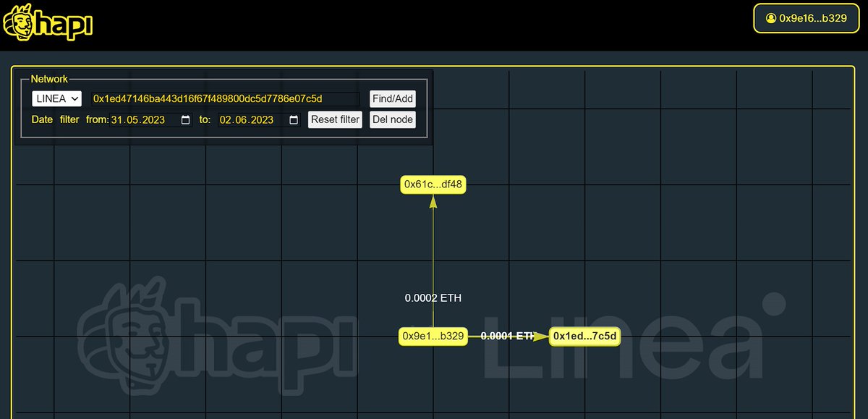Focus the wallet address input field
Image resolution: width=868 pixels, height=419 pixels.
pyautogui.click(x=224, y=98)
